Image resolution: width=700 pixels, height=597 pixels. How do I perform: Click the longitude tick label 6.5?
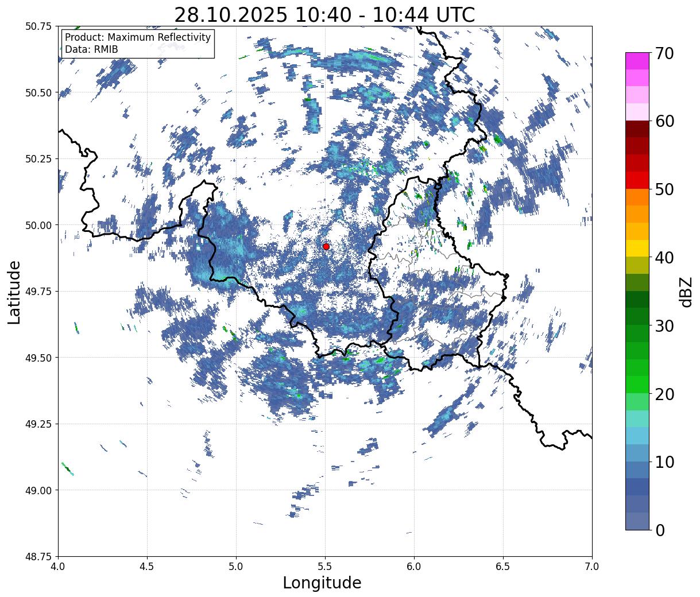click(503, 567)
